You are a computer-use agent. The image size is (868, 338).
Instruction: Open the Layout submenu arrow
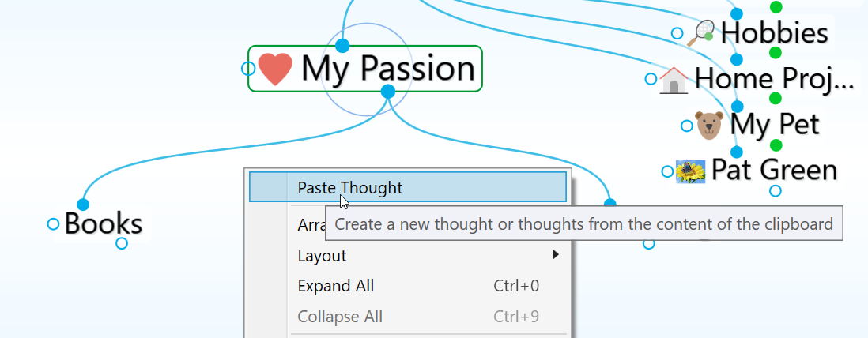pyautogui.click(x=556, y=255)
